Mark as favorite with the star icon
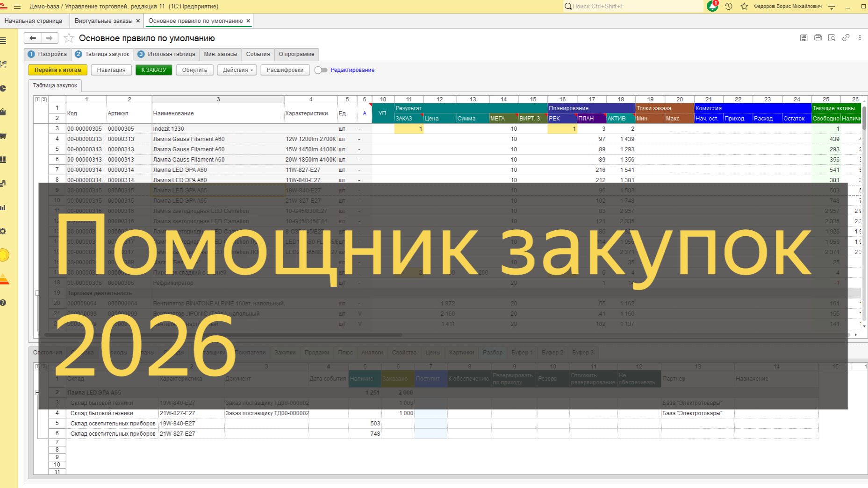Viewport: 868px width, 488px height. click(x=68, y=38)
